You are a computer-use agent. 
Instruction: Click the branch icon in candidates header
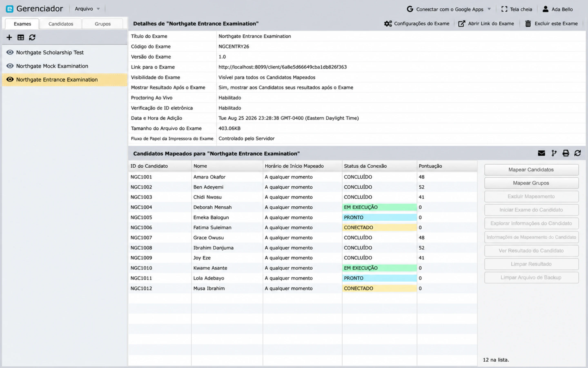click(554, 153)
